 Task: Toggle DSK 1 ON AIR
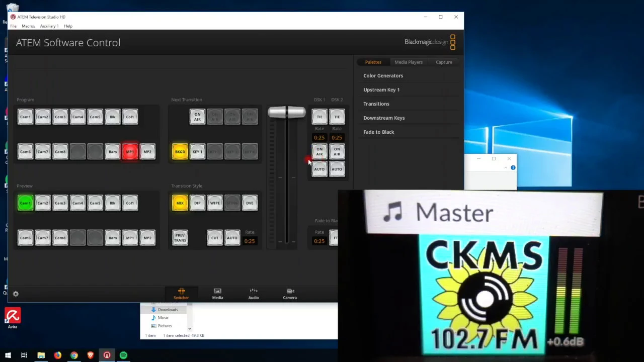(x=319, y=151)
